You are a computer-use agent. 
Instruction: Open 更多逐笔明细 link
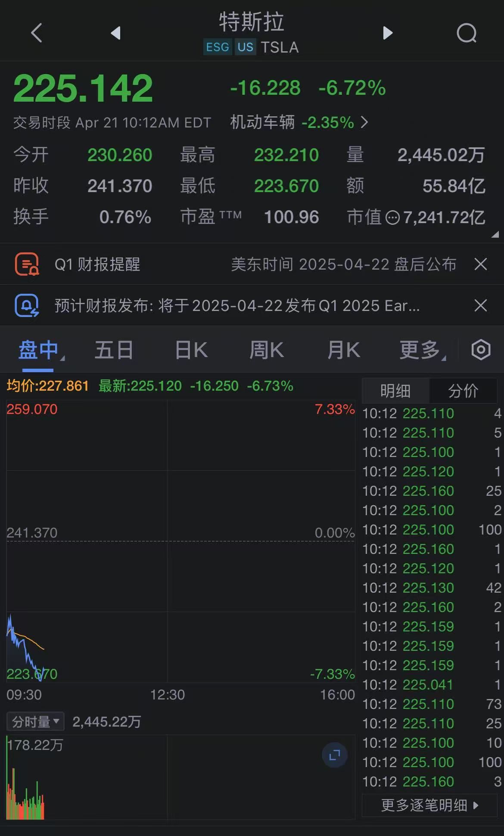point(429,805)
